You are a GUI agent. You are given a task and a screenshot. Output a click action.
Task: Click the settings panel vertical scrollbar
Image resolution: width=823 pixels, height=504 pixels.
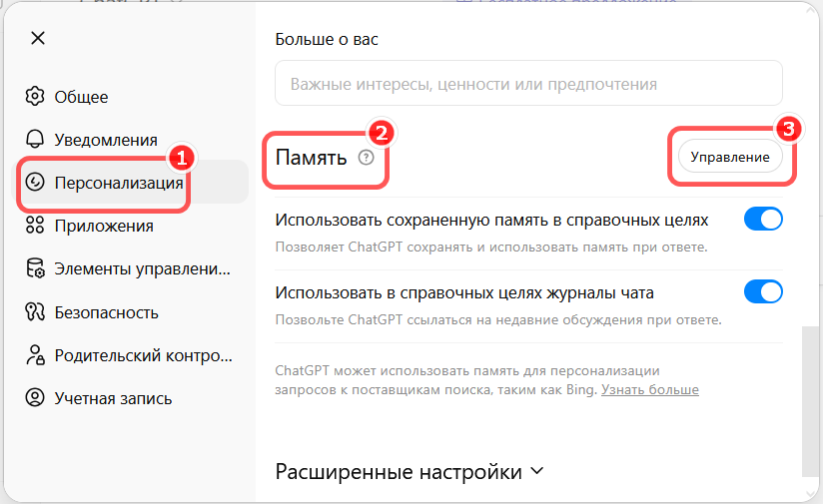[811, 399]
